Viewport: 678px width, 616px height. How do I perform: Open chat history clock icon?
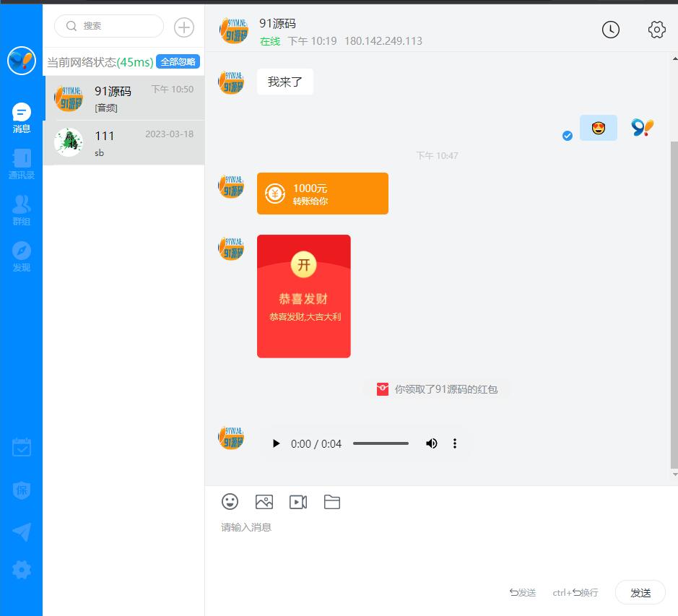click(x=611, y=30)
